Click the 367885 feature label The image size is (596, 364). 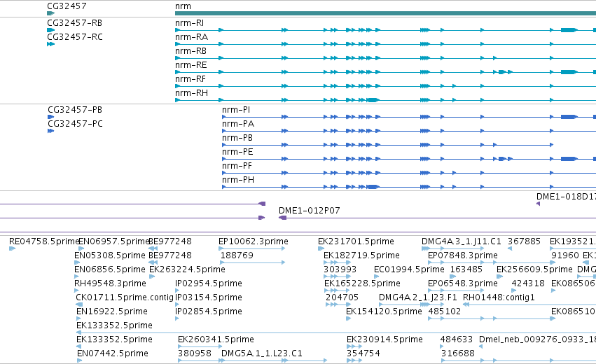pyautogui.click(x=524, y=241)
